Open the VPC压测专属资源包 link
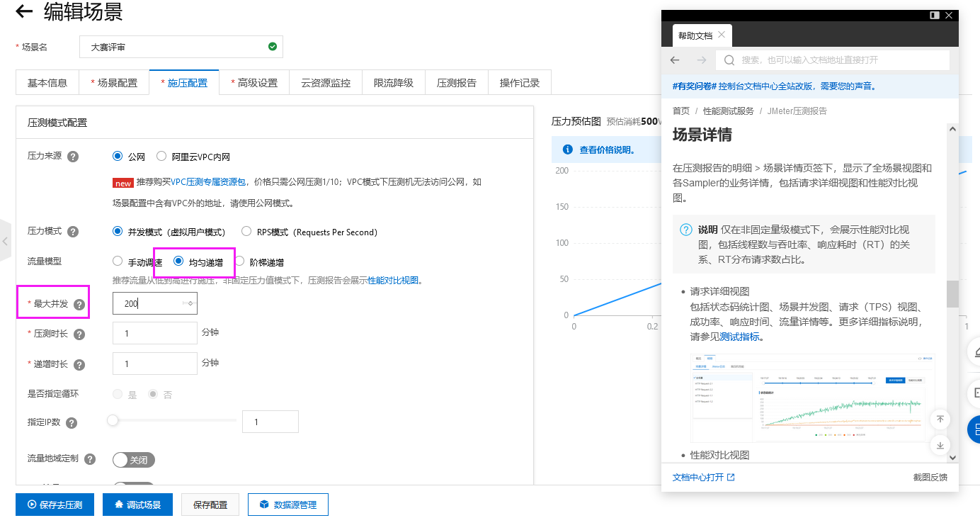 pyautogui.click(x=208, y=182)
